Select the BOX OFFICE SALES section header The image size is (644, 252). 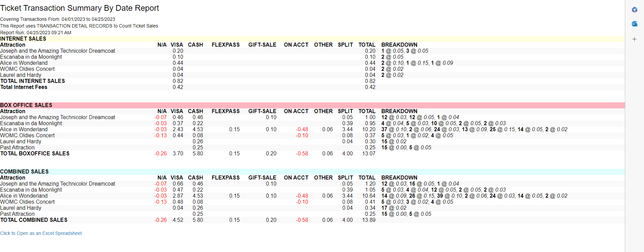click(26, 105)
